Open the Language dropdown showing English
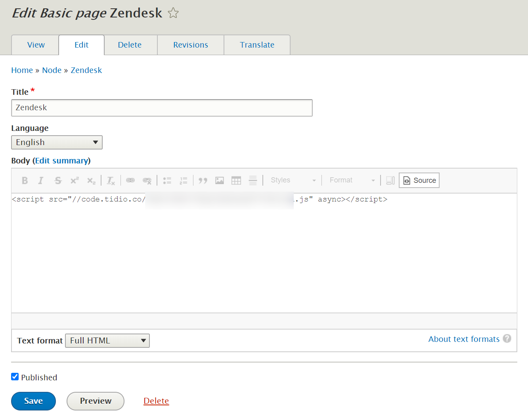The height and width of the screenshot is (420, 528). click(57, 142)
